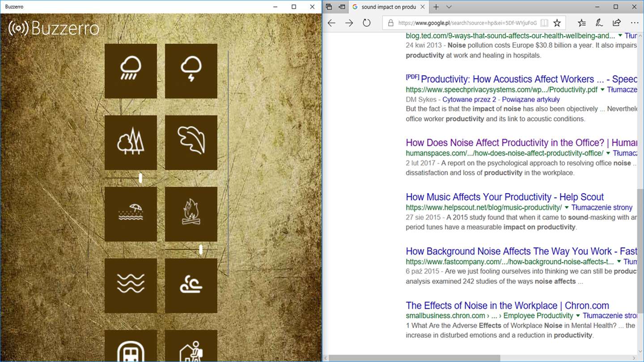The image size is (644, 362).
Task: Set these tabs aside in Edge
Action: [342, 7]
